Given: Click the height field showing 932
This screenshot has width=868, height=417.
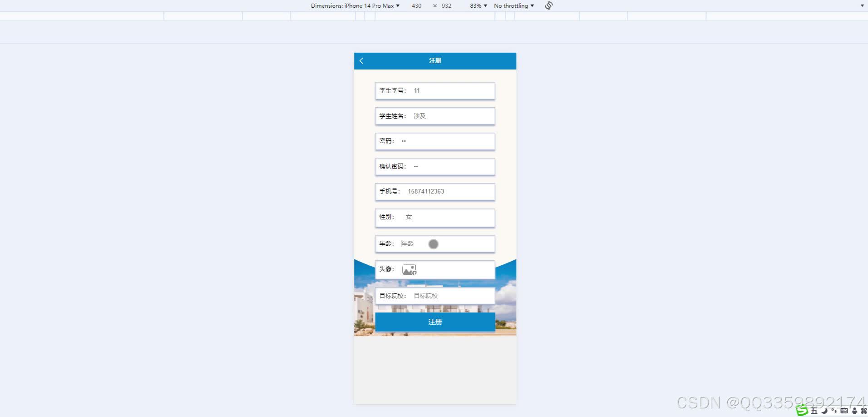Looking at the screenshot, I should (x=447, y=6).
